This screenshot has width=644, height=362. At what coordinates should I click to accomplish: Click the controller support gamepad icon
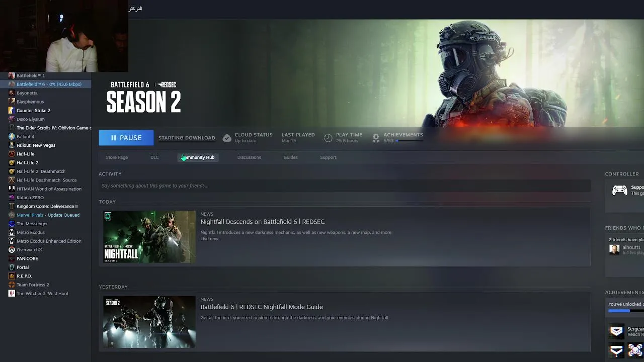point(619,190)
